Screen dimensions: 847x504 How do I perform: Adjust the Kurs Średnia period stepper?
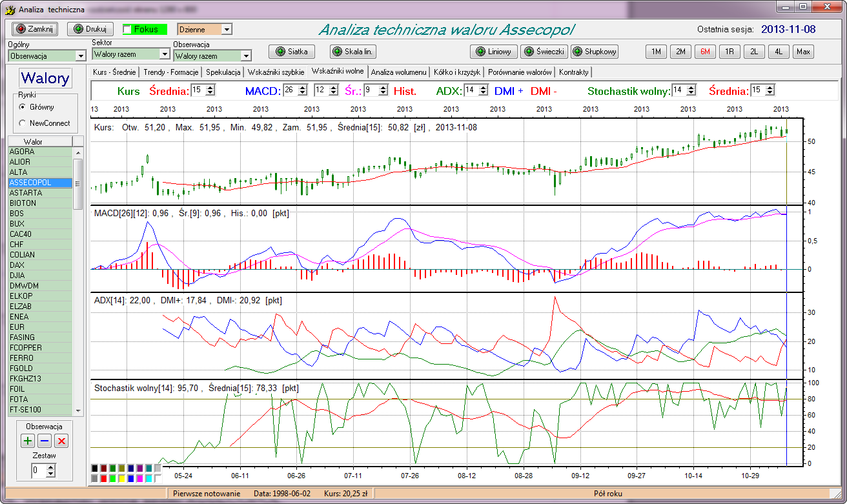(210, 90)
